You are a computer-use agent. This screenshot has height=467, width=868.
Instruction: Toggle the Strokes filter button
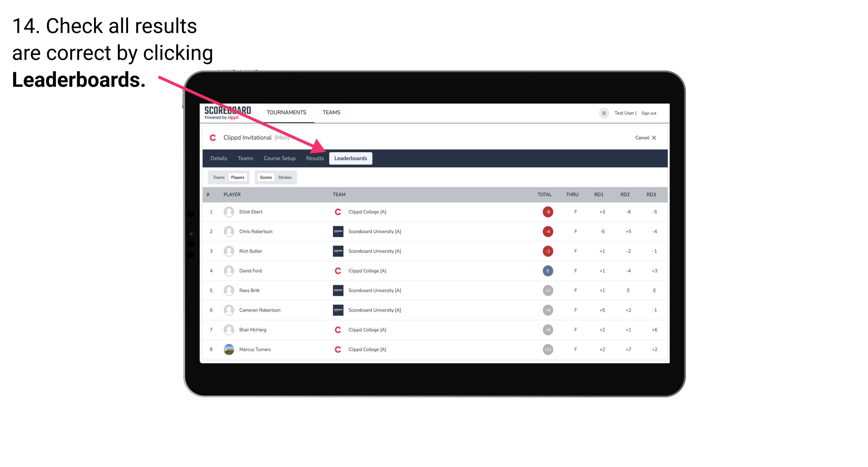click(x=285, y=177)
